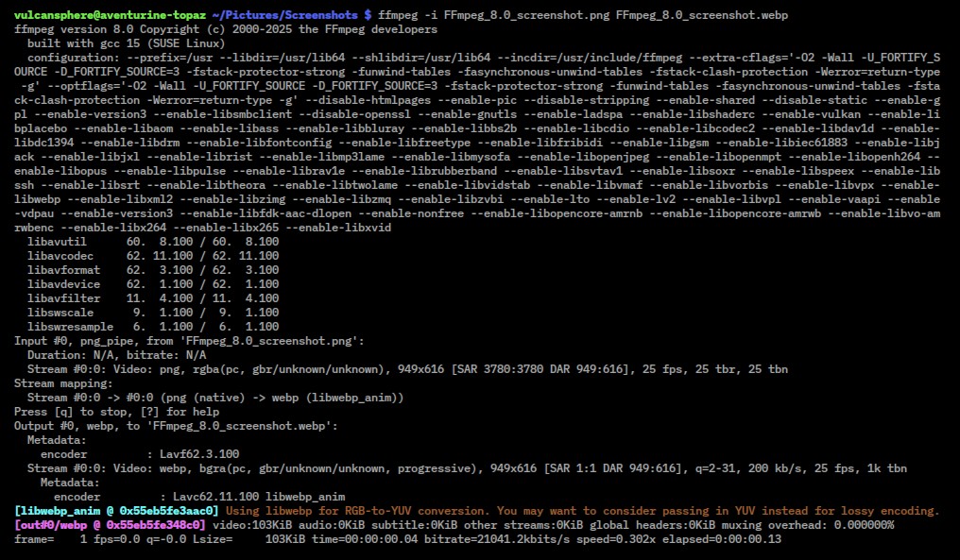This screenshot has width=960, height=560.
Task: Click the libavfilter version row
Action: click(152, 298)
